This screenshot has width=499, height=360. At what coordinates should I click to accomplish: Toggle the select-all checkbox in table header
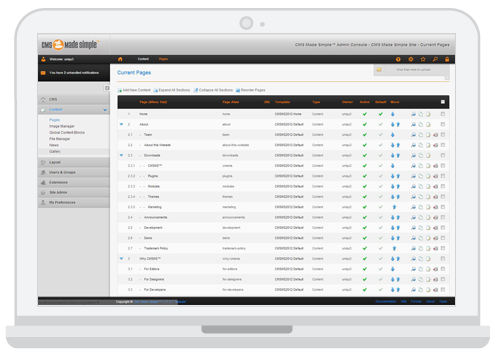click(443, 102)
